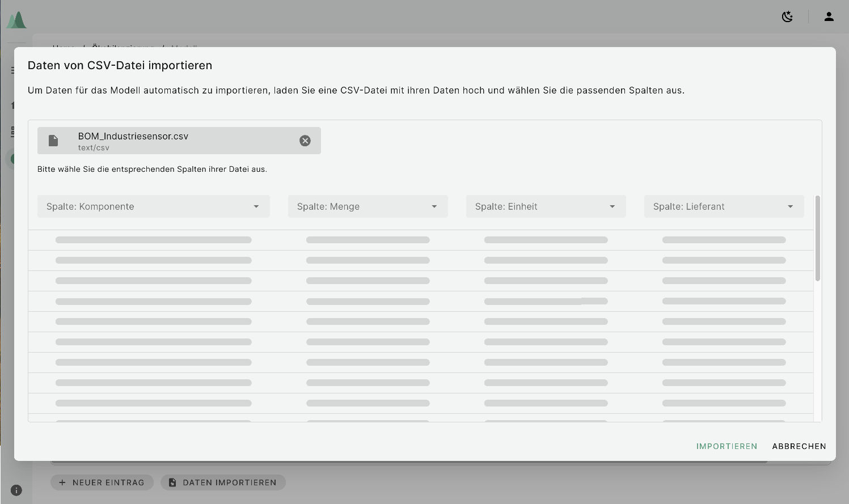The image size is (849, 504).
Task: Choose a column in Spalte: Lieferant dropdown
Action: pos(724,206)
